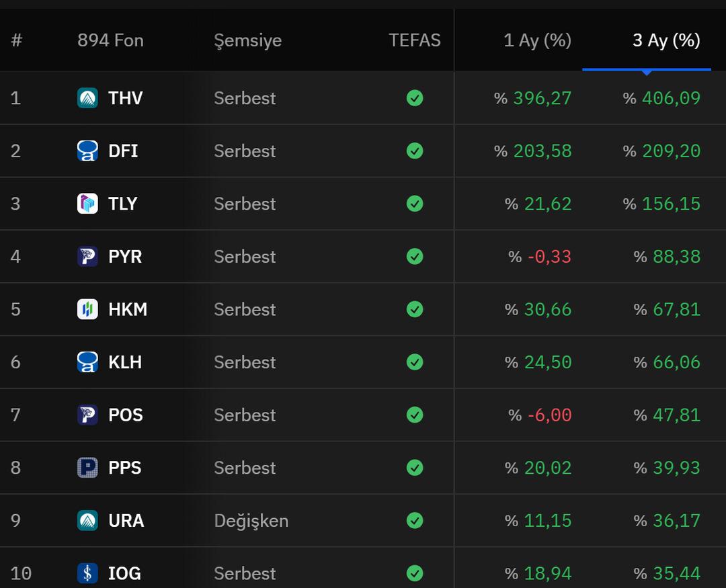Click DFI's 3-month return value 209,20

(670, 151)
